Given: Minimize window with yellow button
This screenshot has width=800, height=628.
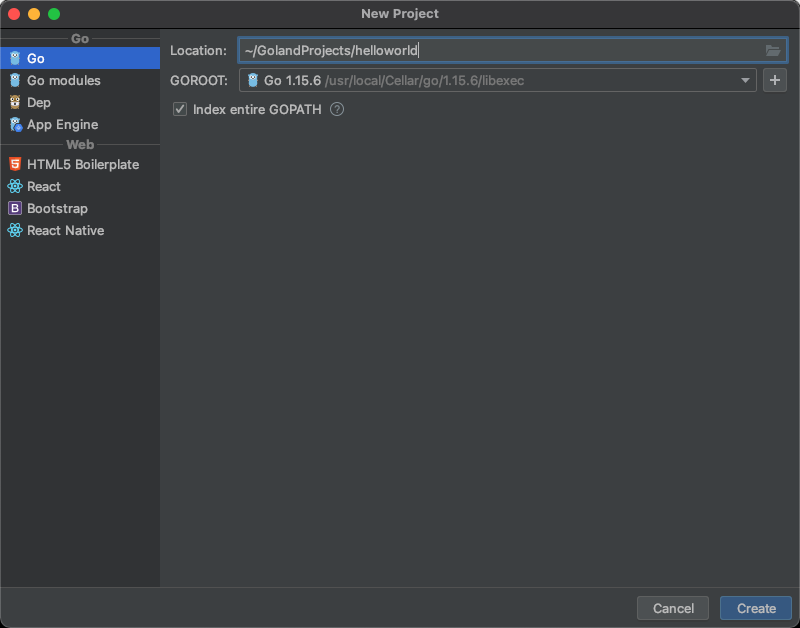Looking at the screenshot, I should point(34,14).
